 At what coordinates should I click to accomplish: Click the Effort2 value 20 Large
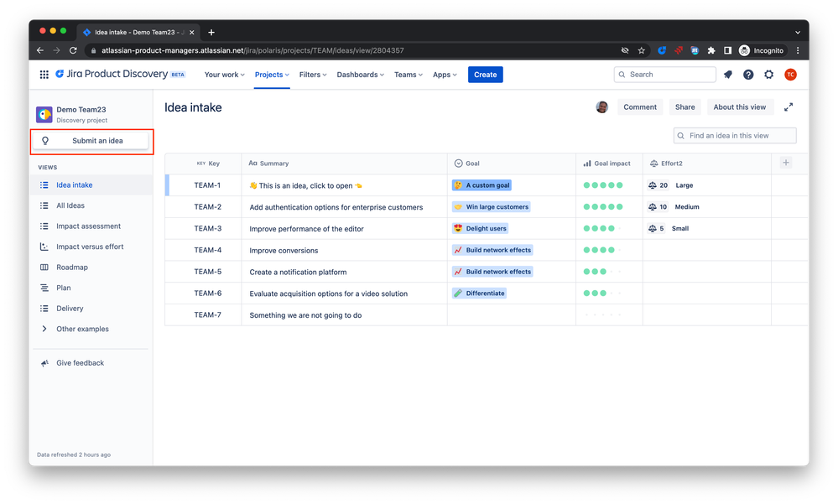tap(670, 185)
